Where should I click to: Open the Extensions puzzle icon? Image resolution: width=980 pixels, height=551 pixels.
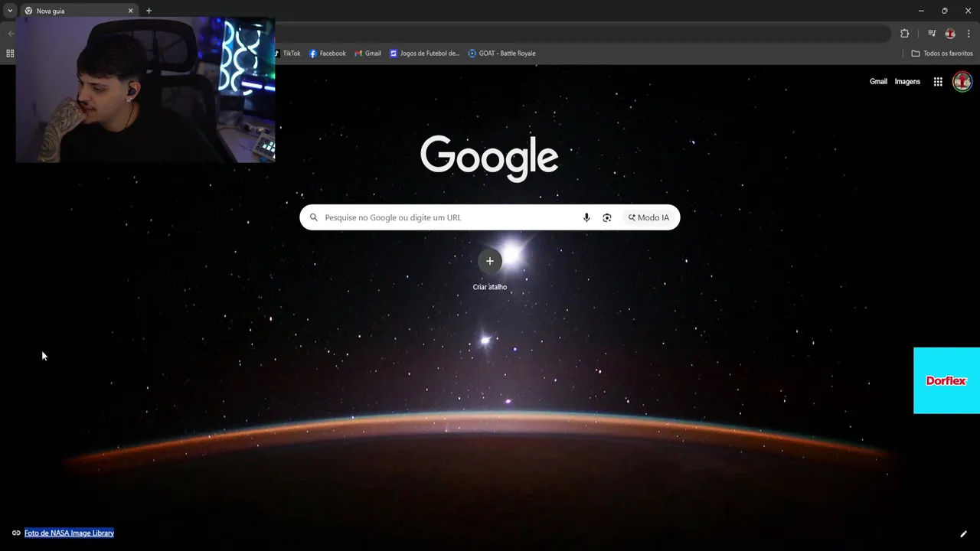click(x=904, y=33)
